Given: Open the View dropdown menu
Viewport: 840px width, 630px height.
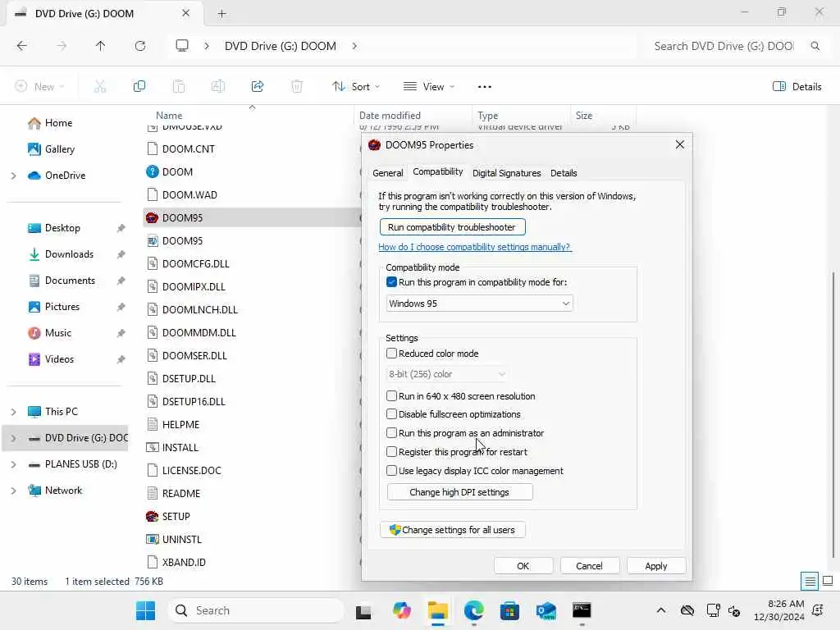Looking at the screenshot, I should (x=428, y=87).
